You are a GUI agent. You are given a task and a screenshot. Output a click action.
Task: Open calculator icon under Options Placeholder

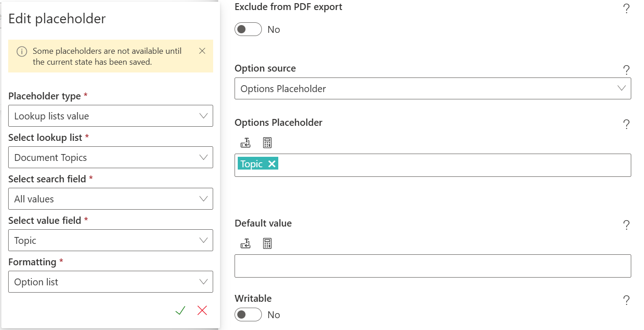(x=267, y=143)
